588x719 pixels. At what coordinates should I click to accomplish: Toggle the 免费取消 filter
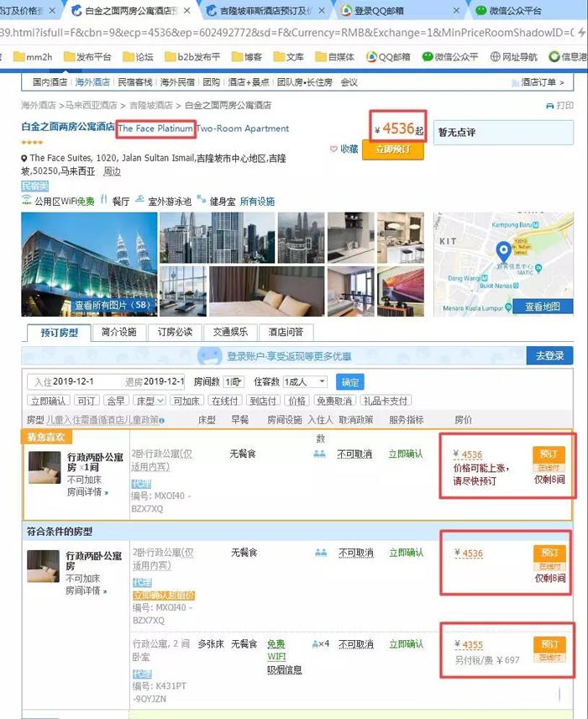pyautogui.click(x=334, y=401)
